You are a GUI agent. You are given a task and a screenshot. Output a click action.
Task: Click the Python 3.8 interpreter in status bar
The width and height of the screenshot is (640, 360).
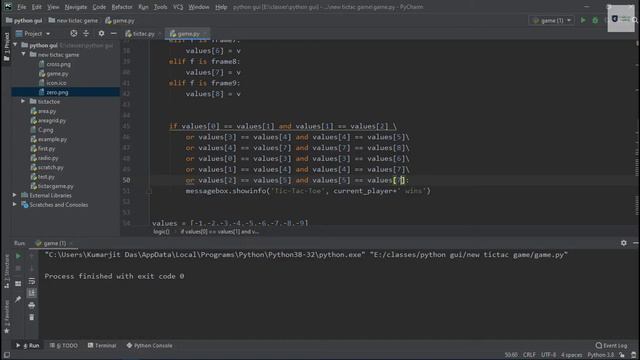coord(600,355)
